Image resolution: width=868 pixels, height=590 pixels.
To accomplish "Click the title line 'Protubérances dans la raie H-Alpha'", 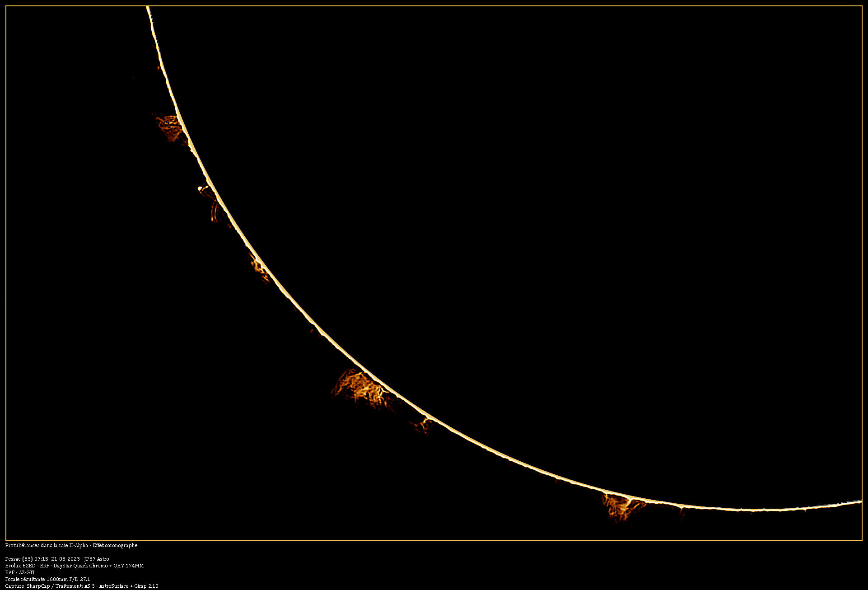I will (x=47, y=545).
